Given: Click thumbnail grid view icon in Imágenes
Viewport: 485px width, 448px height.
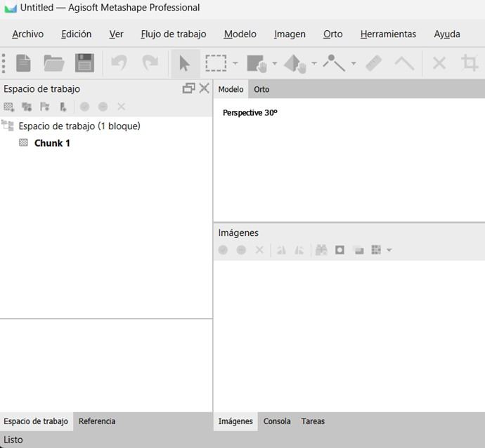Looking at the screenshot, I should click(376, 250).
